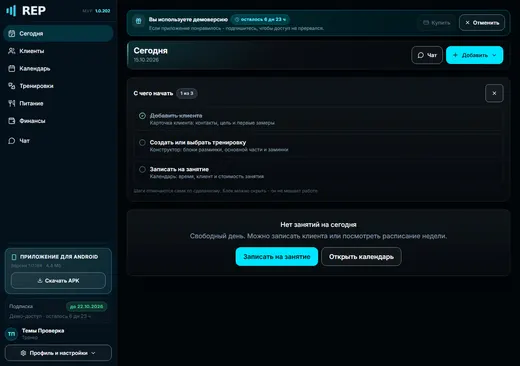Click the Темы Проверка user name
The width and height of the screenshot is (520, 366).
pos(43,331)
